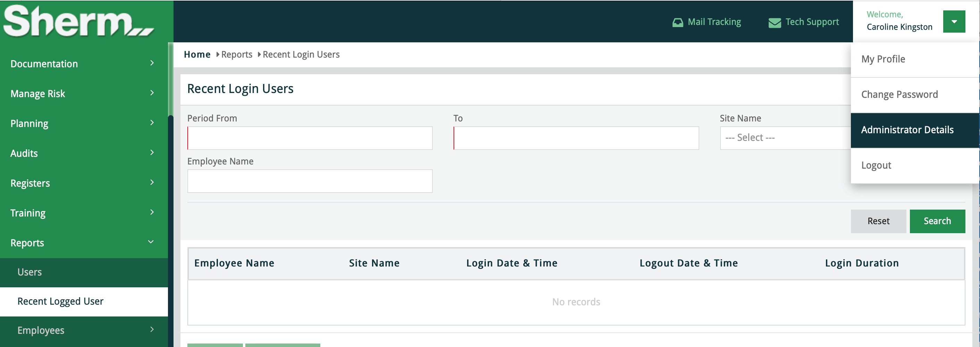This screenshot has height=347, width=980.
Task: Expand the Manage Risk menu chevron
Action: coord(152,93)
